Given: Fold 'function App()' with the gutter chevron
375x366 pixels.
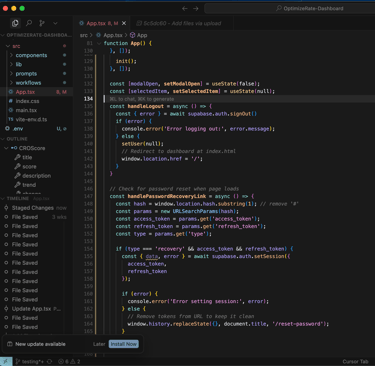Looking at the screenshot, I should (x=99, y=43).
